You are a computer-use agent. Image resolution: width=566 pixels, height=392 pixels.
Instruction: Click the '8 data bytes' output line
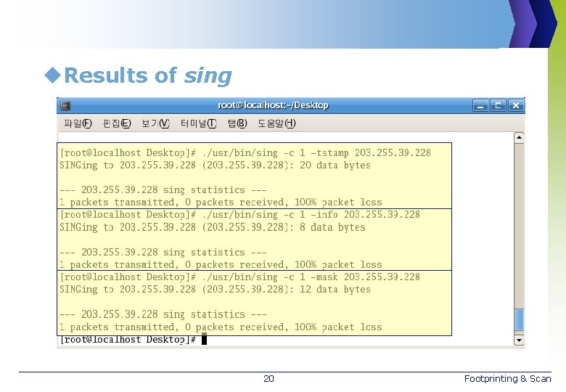click(212, 227)
